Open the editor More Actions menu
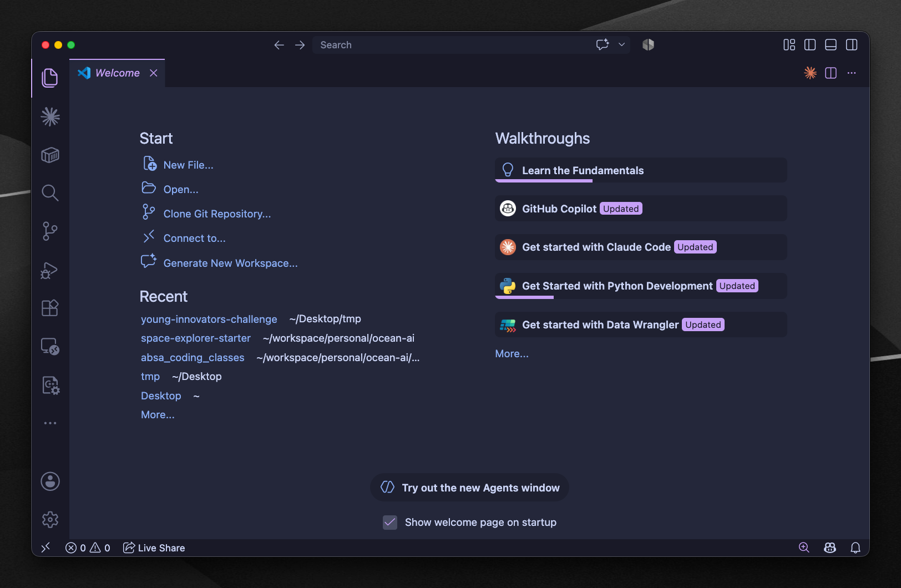The width and height of the screenshot is (901, 588). [852, 73]
